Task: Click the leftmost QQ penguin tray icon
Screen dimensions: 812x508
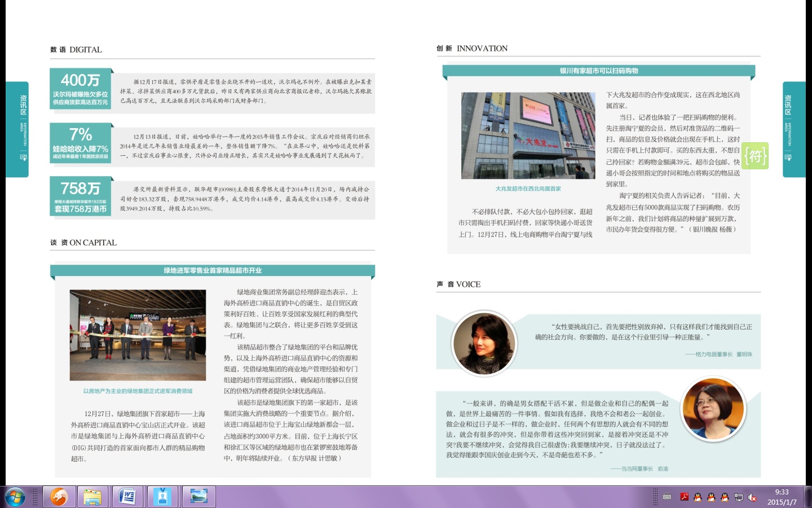Action: point(698,497)
